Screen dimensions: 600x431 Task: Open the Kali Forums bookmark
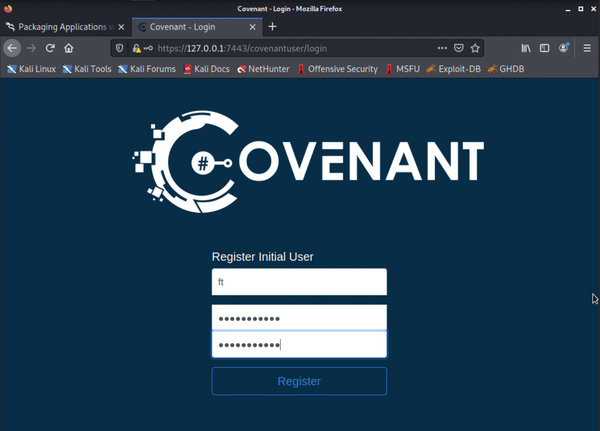pyautogui.click(x=147, y=69)
